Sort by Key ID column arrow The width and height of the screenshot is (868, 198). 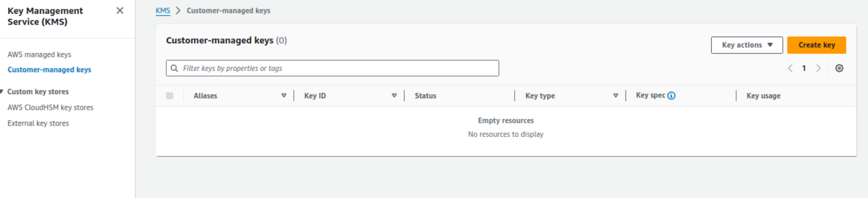coord(394,96)
